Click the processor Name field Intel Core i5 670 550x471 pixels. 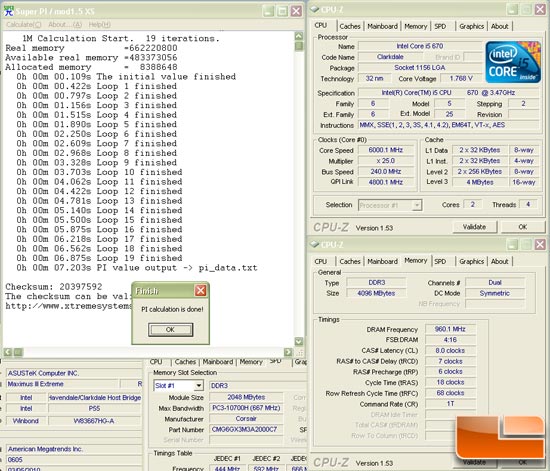click(420, 46)
